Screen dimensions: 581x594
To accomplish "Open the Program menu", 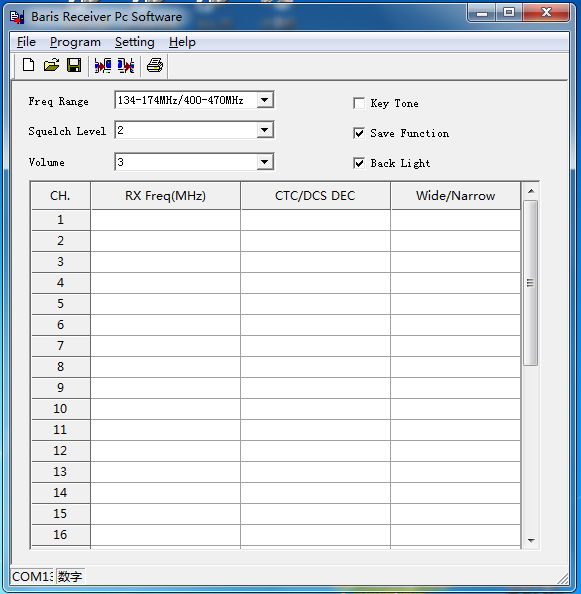I will tap(75, 42).
